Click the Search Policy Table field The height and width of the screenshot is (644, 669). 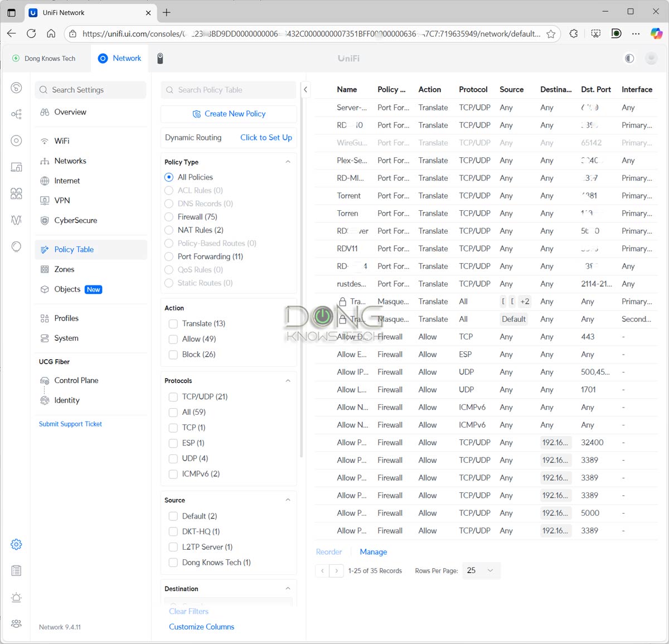(229, 90)
